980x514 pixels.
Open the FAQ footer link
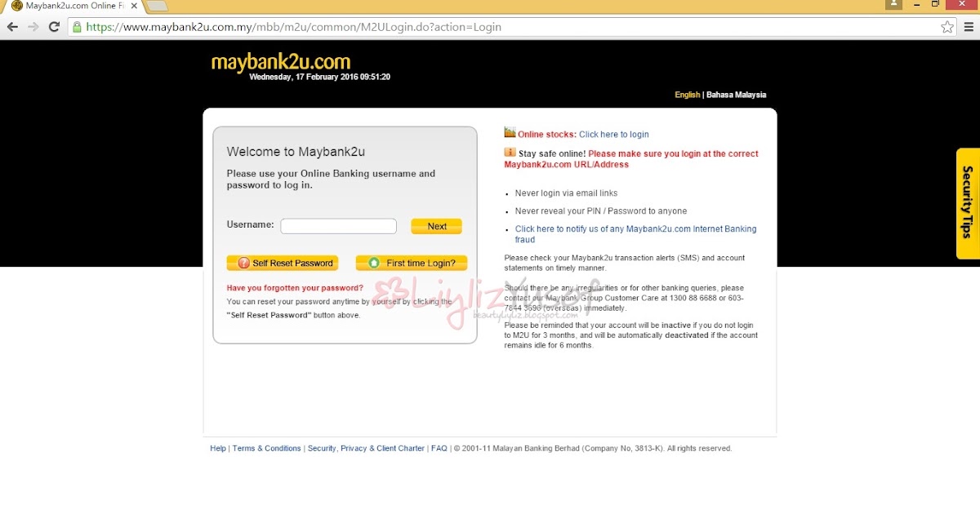[x=439, y=448]
